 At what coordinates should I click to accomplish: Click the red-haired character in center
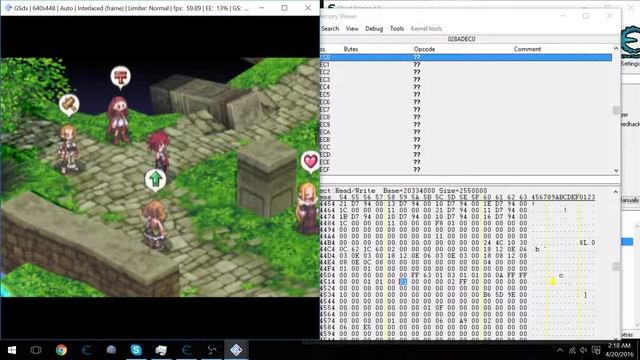159,151
